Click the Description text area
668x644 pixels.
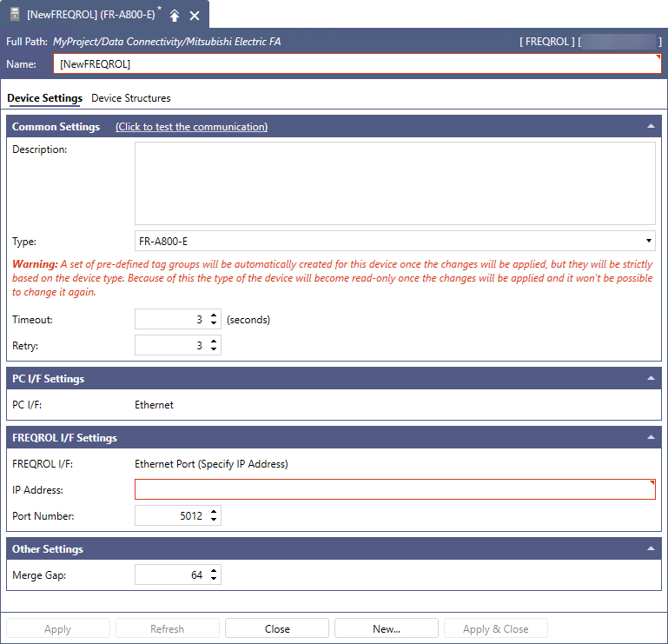pyautogui.click(x=395, y=183)
